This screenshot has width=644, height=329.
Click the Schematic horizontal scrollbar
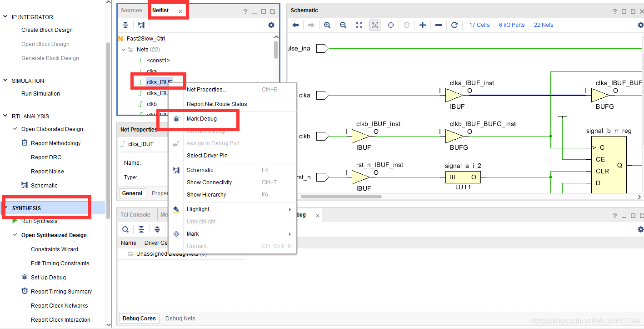click(341, 197)
